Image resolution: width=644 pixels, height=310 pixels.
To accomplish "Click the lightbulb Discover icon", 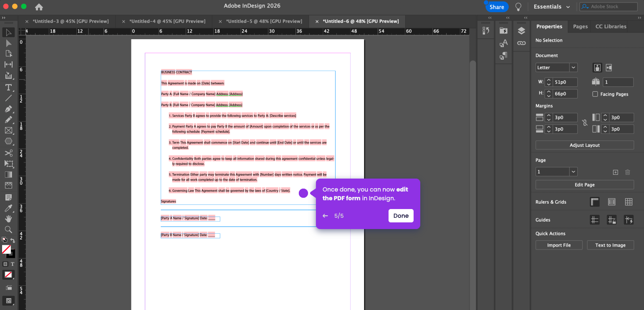I will coord(518,7).
